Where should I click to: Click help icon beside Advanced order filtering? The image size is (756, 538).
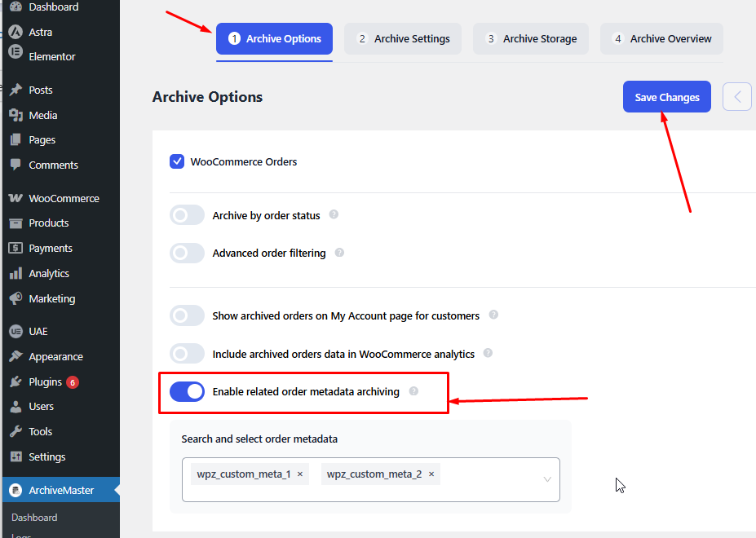[x=339, y=252]
